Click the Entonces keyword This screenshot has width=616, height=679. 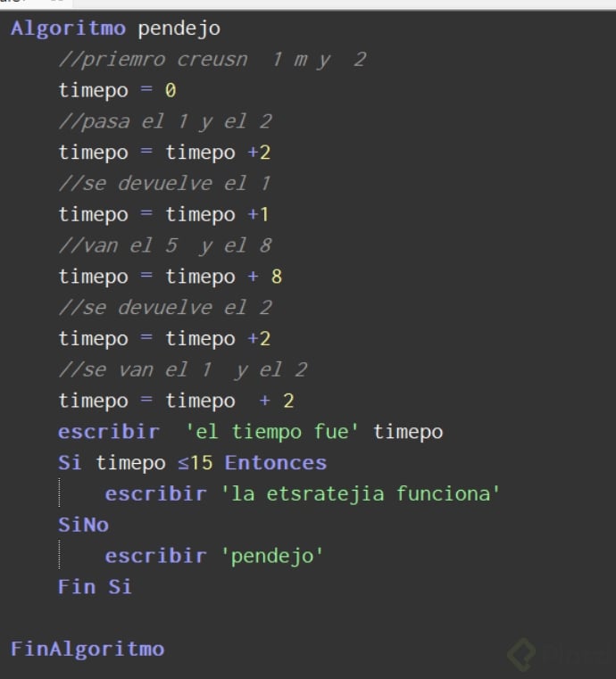pos(275,463)
